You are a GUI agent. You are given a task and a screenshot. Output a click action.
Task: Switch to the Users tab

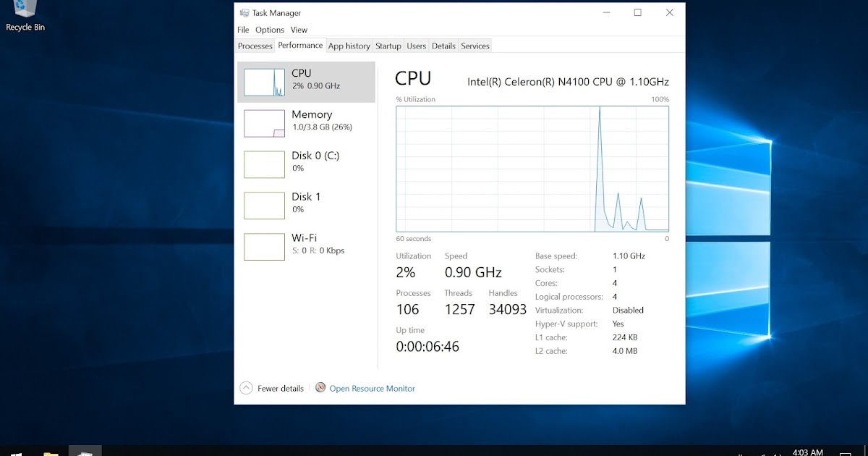[417, 46]
